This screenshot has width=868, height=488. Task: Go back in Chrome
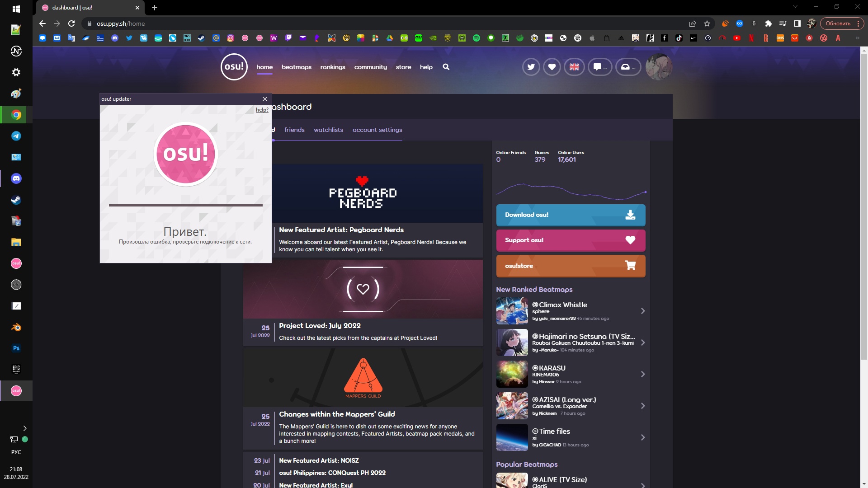click(x=42, y=23)
